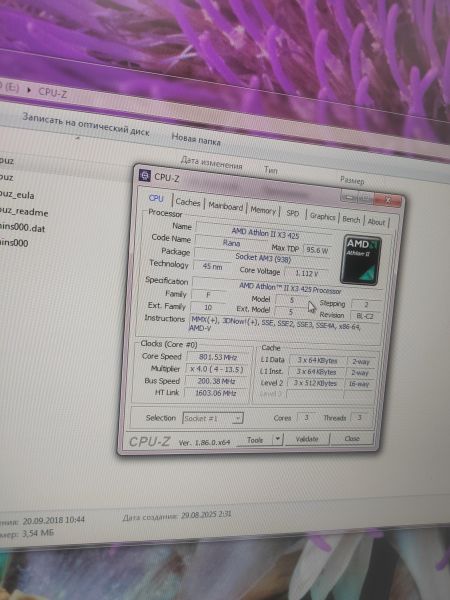
Task: Click the Explorer detail '20.09.2018 10:44'
Action: pyautogui.click(x=54, y=520)
